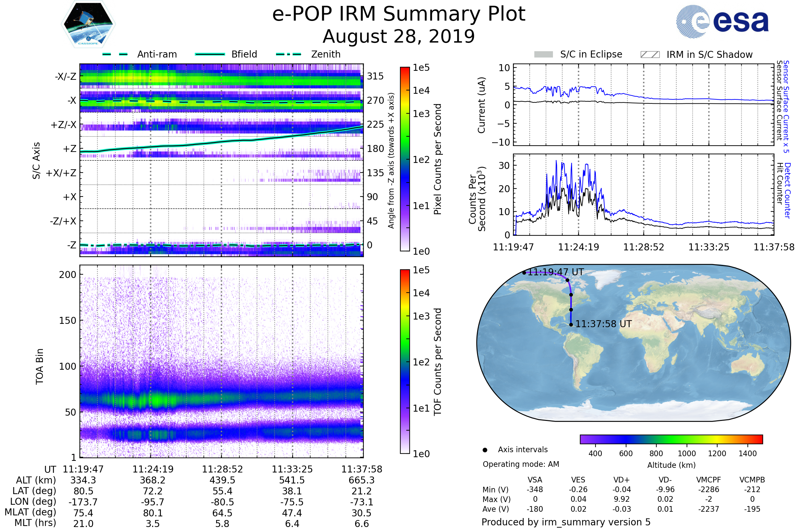Viewport: 798px width, 532px height.
Task: Click the 11:37:58 UT end point on map
Action: (x=571, y=325)
